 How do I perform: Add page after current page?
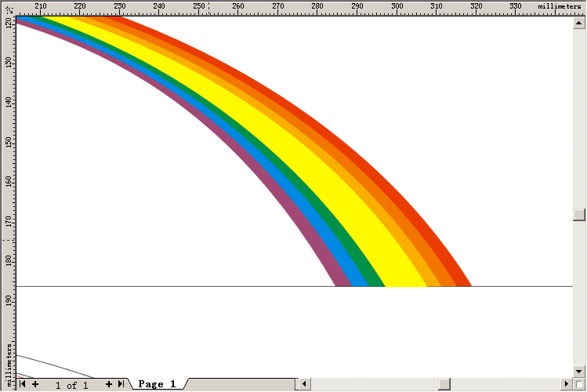(x=109, y=384)
